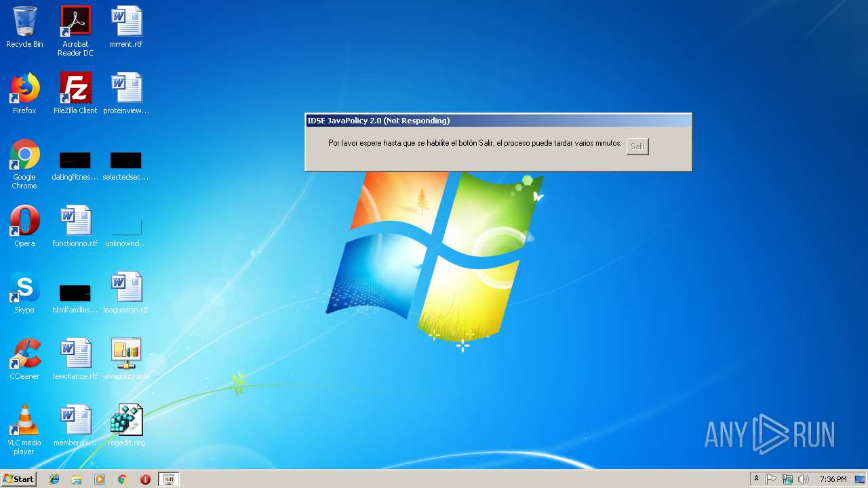
Task: Open the Start menu
Action: pos(18,479)
